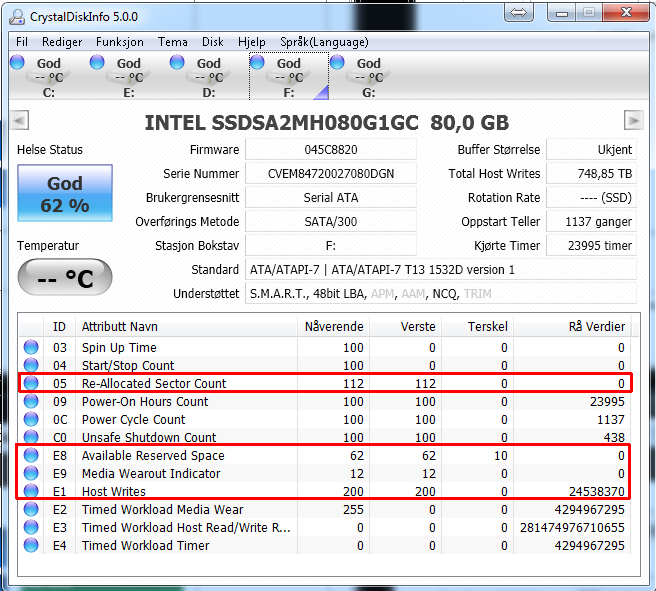This screenshot has width=656, height=591.
Task: Click the Standard ATA/ATAPI-7 field
Action: [441, 269]
